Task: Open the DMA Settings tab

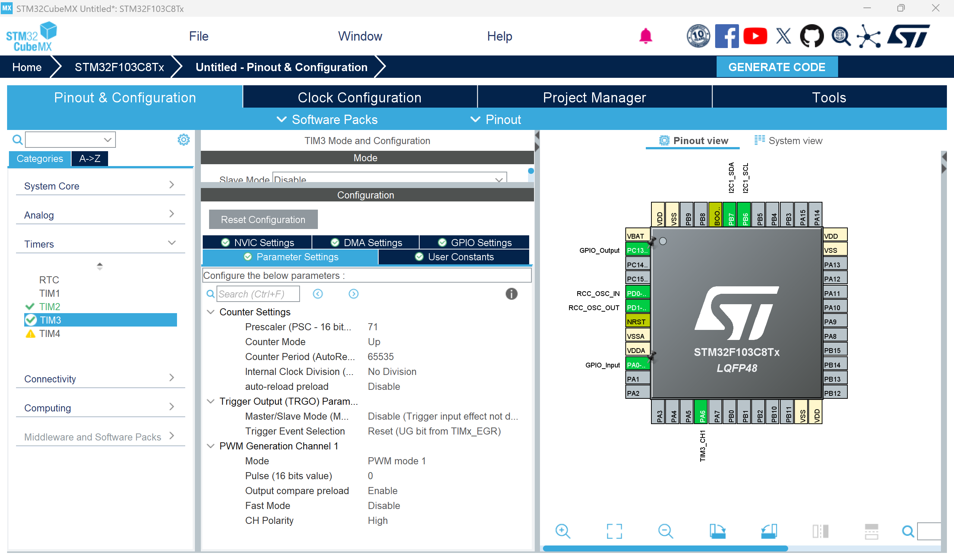Action: 366,242
